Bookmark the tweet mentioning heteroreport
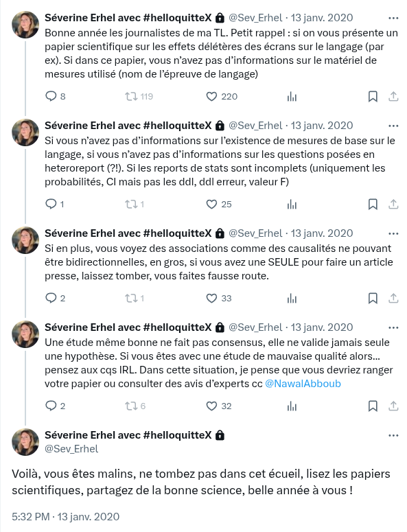The height and width of the screenshot is (532, 407). tap(373, 205)
